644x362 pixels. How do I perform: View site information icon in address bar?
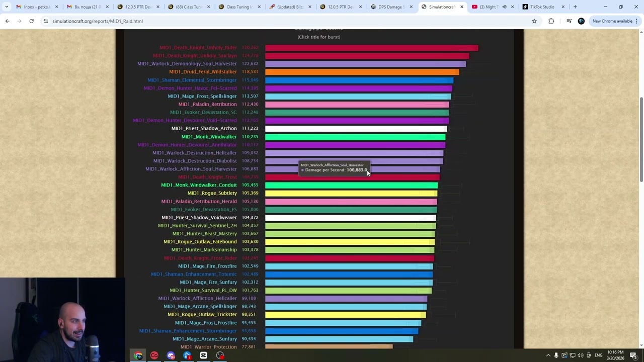click(x=46, y=21)
